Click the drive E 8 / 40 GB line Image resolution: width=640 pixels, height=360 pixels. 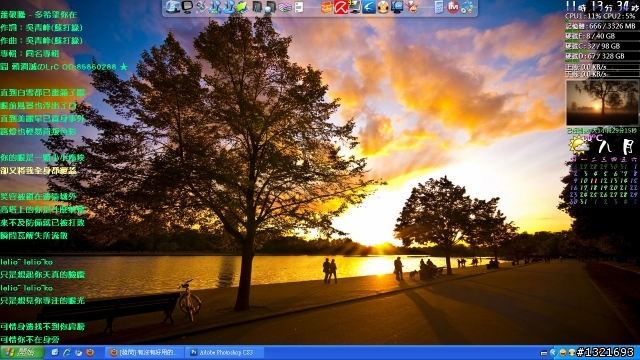pos(590,36)
